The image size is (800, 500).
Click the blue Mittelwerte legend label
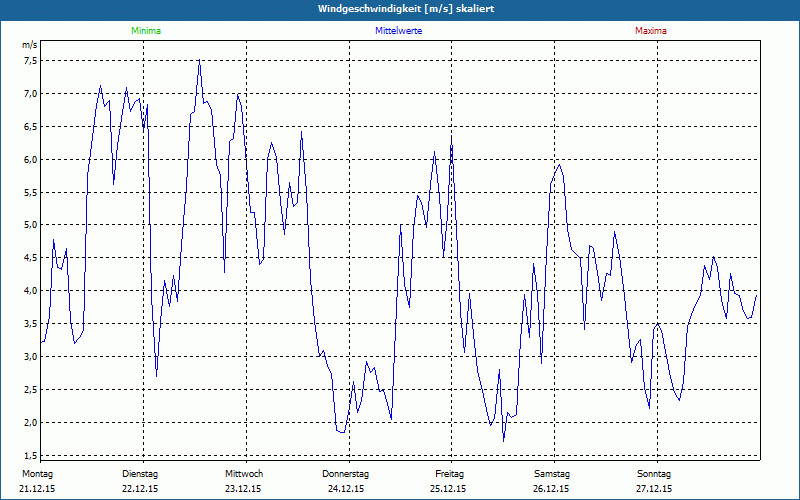(398, 31)
